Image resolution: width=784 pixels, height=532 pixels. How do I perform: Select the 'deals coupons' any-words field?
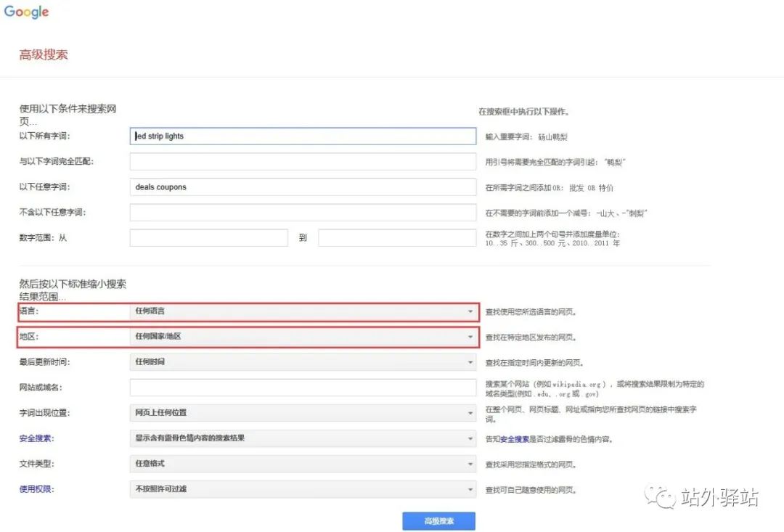[303, 187]
